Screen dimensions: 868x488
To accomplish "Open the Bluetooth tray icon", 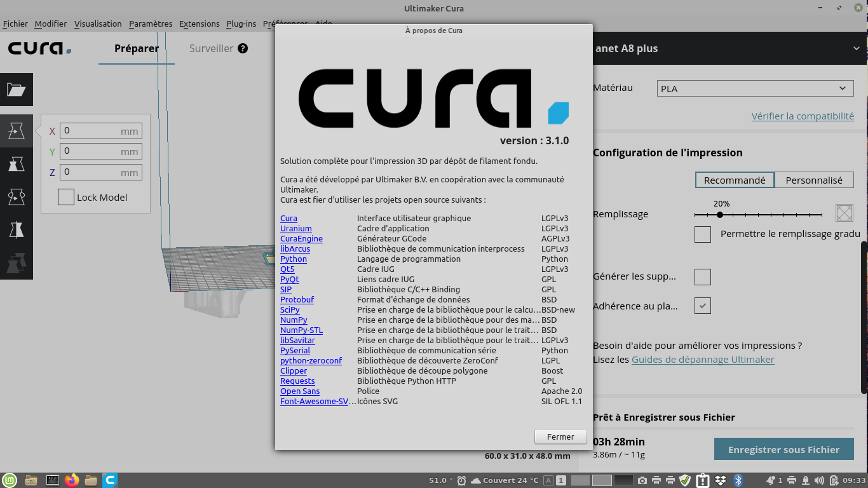I will (x=738, y=480).
